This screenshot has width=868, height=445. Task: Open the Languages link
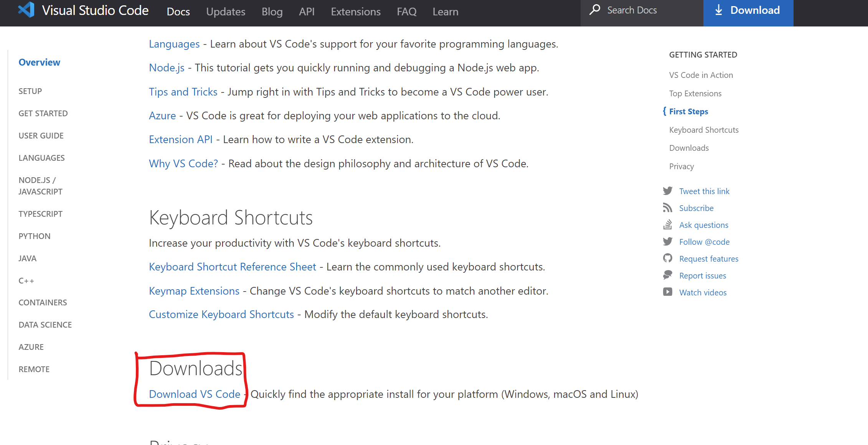[174, 44]
